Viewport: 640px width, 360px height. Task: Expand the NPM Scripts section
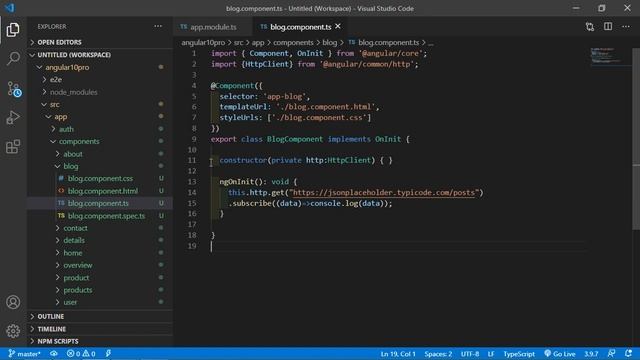click(100, 341)
